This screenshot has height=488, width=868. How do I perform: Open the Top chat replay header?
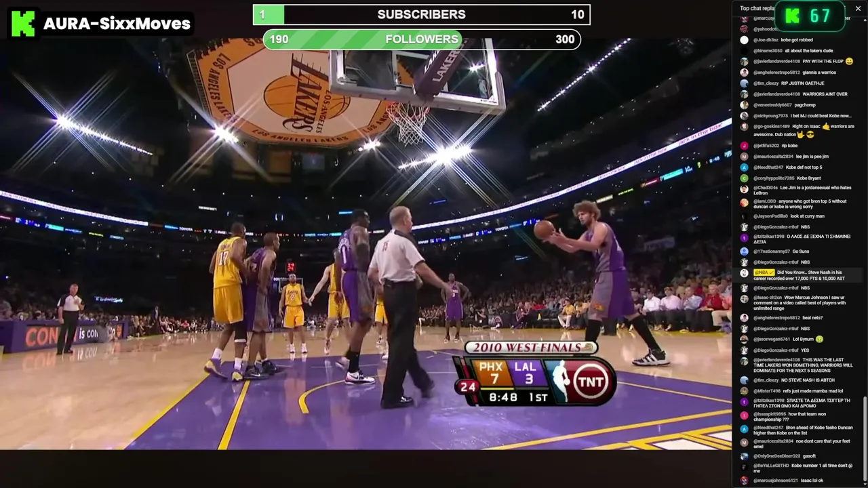coord(757,8)
